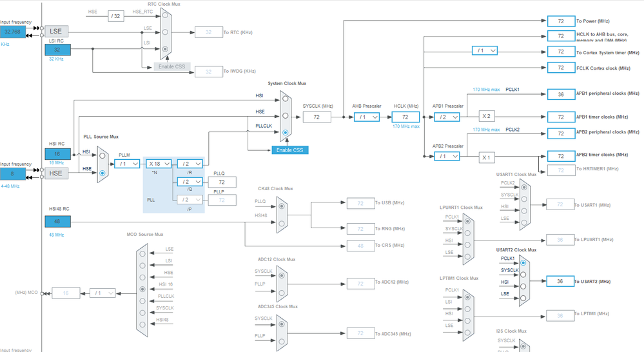Click the X 1 APB2 timer multiplier box
Image resolution: width=644 pixels, height=352 pixels.
(x=487, y=157)
